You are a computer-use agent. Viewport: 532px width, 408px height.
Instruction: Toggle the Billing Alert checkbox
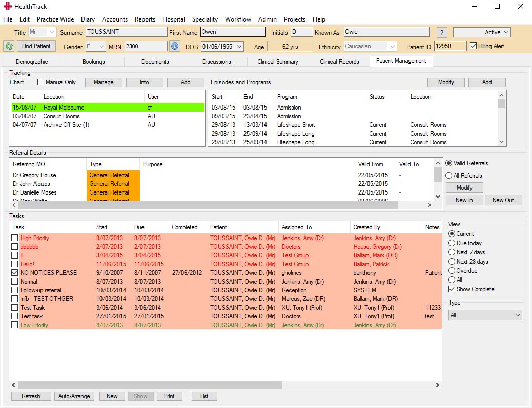pos(473,46)
